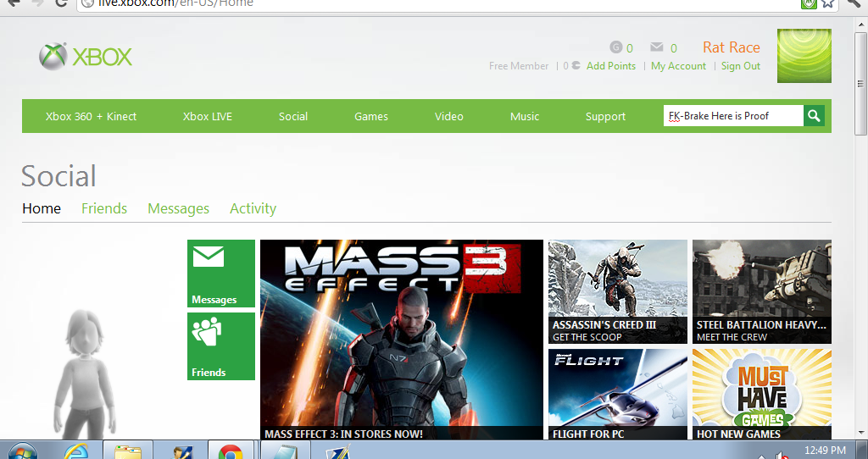
Task: Switch to Chrome in the taskbar
Action: tap(231, 451)
